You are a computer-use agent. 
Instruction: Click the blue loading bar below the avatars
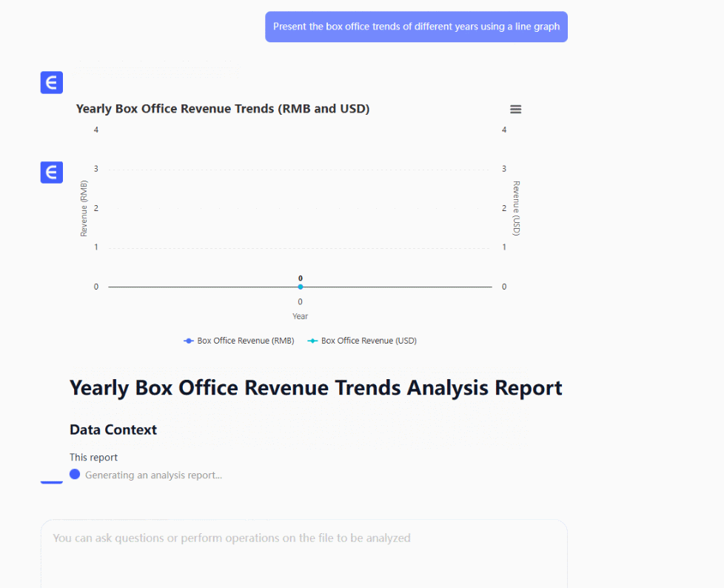click(x=52, y=483)
